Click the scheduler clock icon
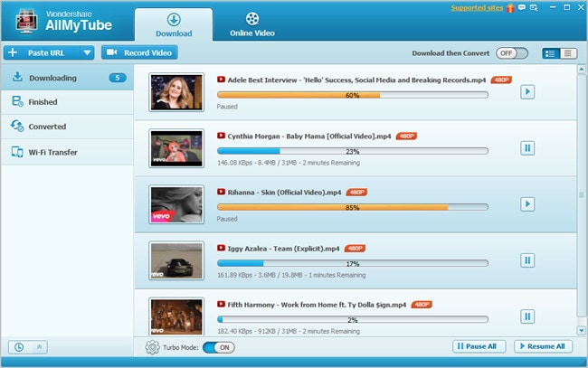The image size is (588, 368). point(19,347)
